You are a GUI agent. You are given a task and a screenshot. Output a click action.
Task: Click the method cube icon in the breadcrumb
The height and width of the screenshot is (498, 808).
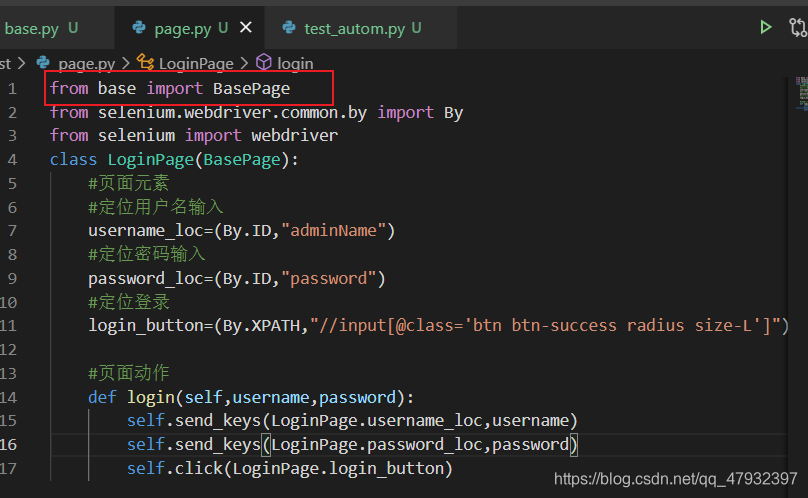(x=264, y=62)
